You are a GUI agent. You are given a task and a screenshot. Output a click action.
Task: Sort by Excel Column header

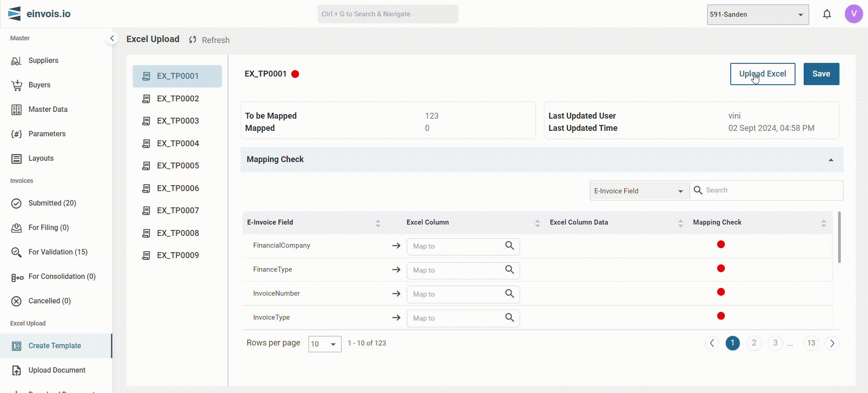(537, 223)
